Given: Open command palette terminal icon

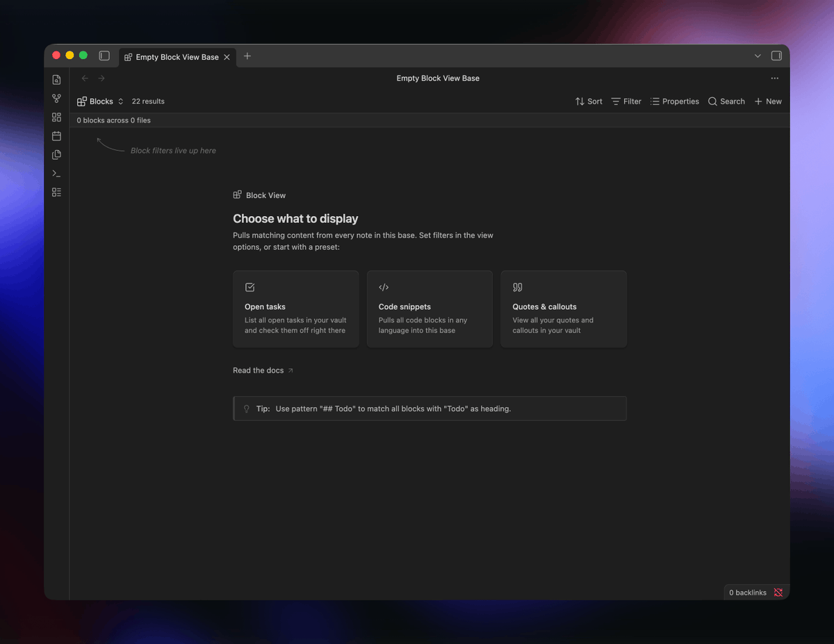Looking at the screenshot, I should click(57, 174).
